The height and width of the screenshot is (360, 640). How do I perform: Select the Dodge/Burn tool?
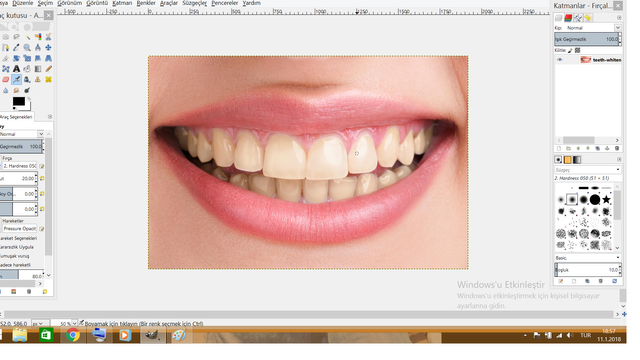click(x=27, y=90)
